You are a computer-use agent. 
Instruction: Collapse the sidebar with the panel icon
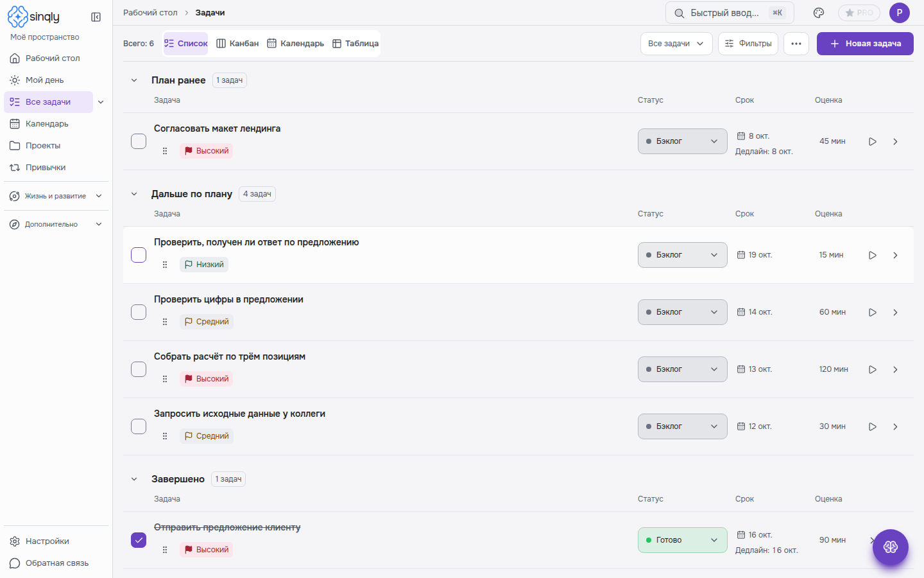(96, 17)
